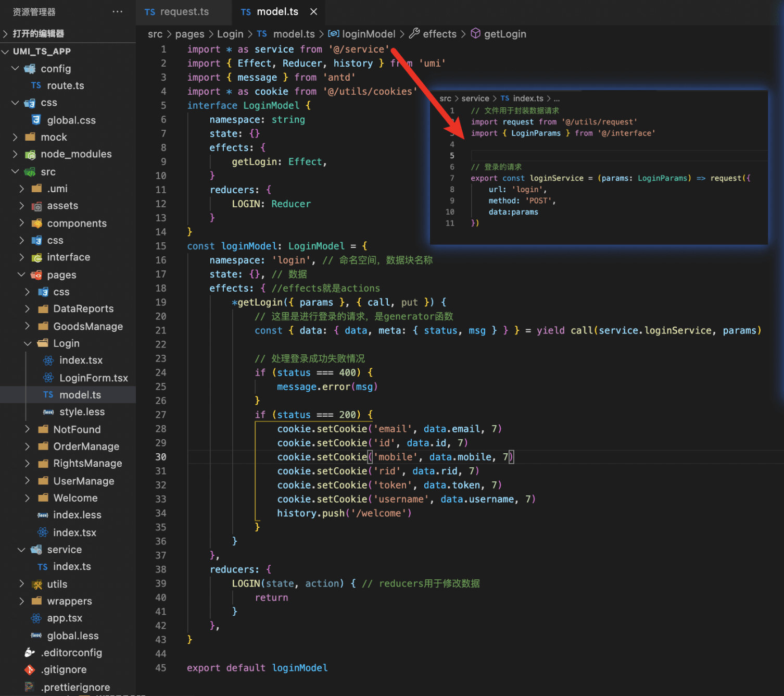Image resolution: width=784 pixels, height=696 pixels.
Task: Select the RightsManage folder
Action: pyautogui.click(x=87, y=464)
